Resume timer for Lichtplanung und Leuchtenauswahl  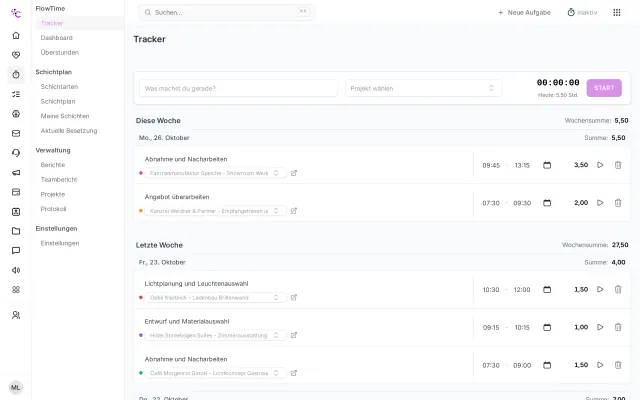[x=600, y=289]
